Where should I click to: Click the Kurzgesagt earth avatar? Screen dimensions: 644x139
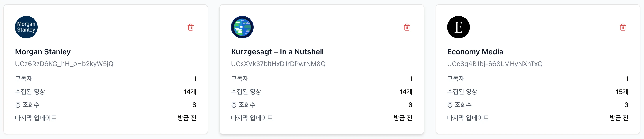point(242,27)
